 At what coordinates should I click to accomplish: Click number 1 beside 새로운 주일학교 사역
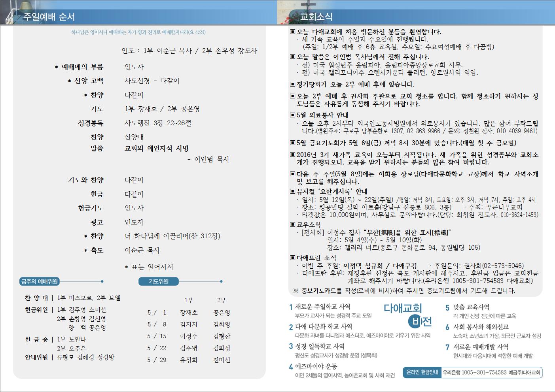click(291, 307)
